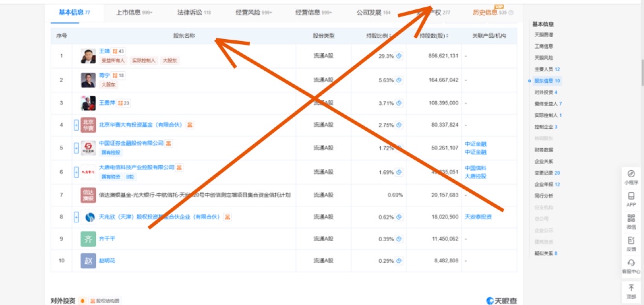Click 王勇萍's profile photo

point(88,103)
